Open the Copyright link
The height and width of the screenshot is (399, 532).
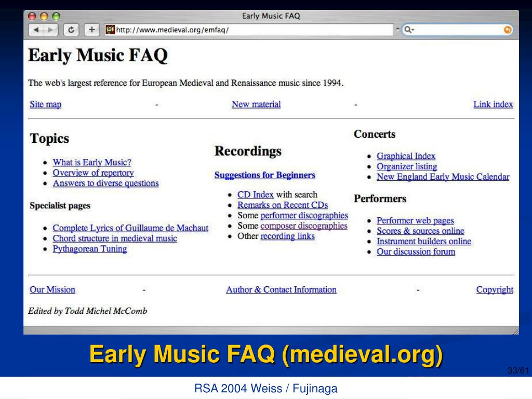point(495,289)
